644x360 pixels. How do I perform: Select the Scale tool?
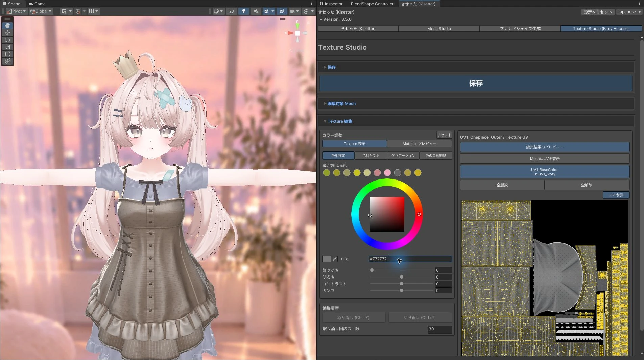coord(7,47)
